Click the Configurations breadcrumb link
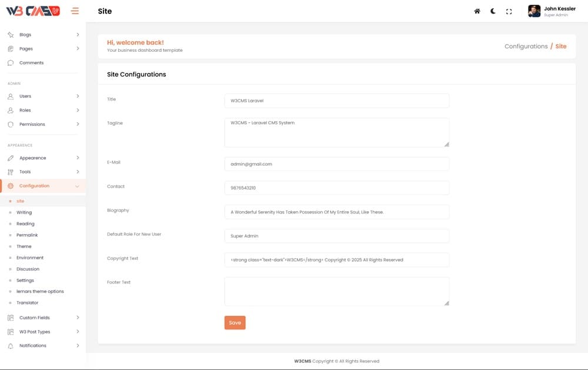 [x=526, y=46]
